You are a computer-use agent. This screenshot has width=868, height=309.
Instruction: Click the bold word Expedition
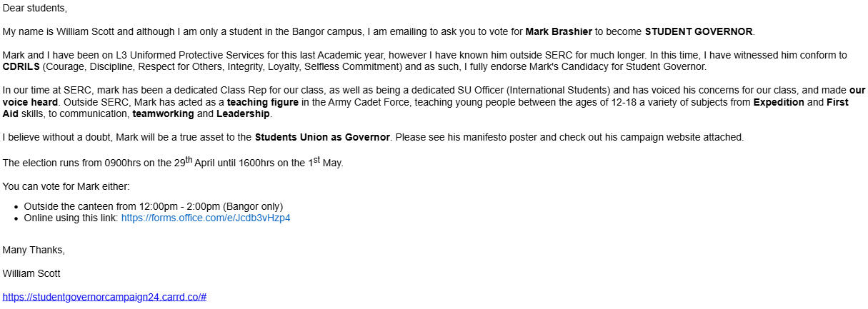pyautogui.click(x=778, y=102)
